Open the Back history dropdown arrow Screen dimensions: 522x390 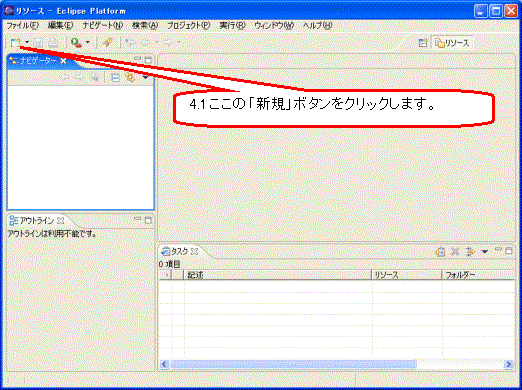pyautogui.click(x=157, y=42)
